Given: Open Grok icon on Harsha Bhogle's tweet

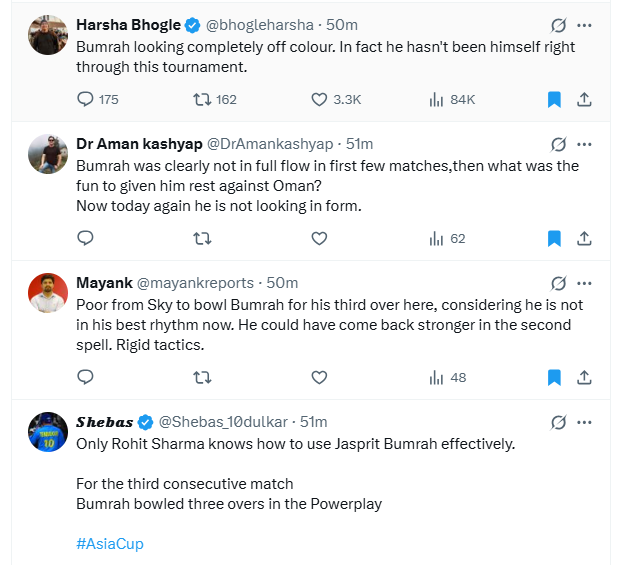Looking at the screenshot, I should click(x=559, y=23).
